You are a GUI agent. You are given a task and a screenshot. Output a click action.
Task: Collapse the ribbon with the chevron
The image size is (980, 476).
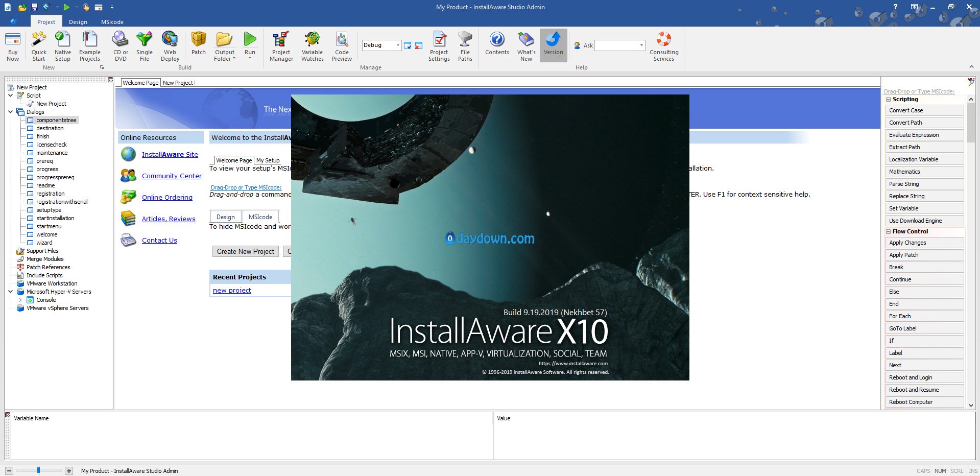pyautogui.click(x=971, y=67)
